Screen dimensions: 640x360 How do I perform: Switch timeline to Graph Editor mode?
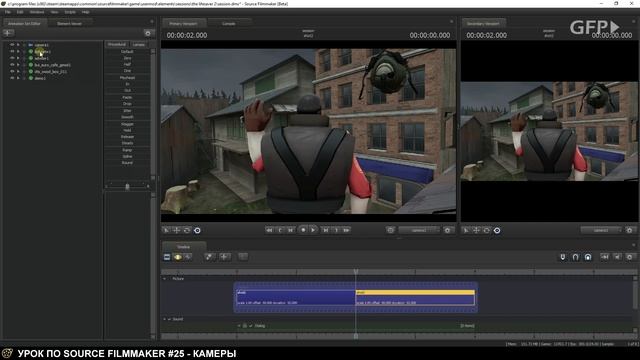pos(188,257)
